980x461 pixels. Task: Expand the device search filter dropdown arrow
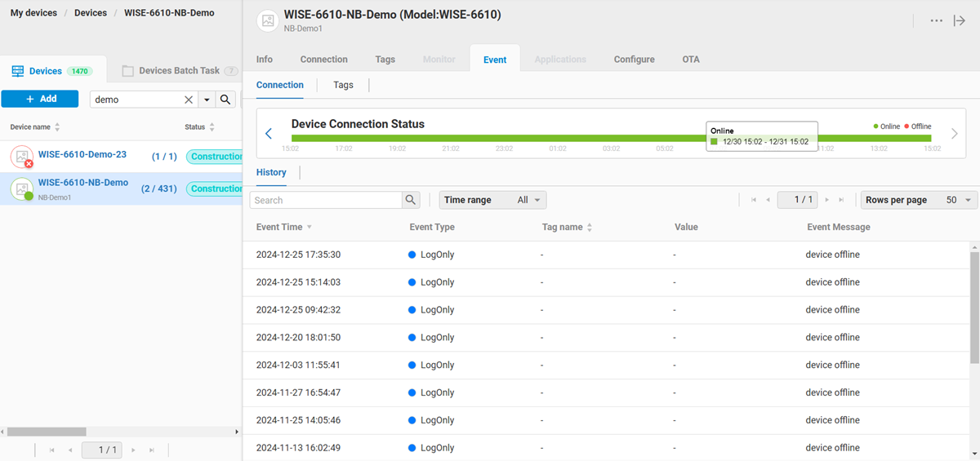pyautogui.click(x=207, y=100)
